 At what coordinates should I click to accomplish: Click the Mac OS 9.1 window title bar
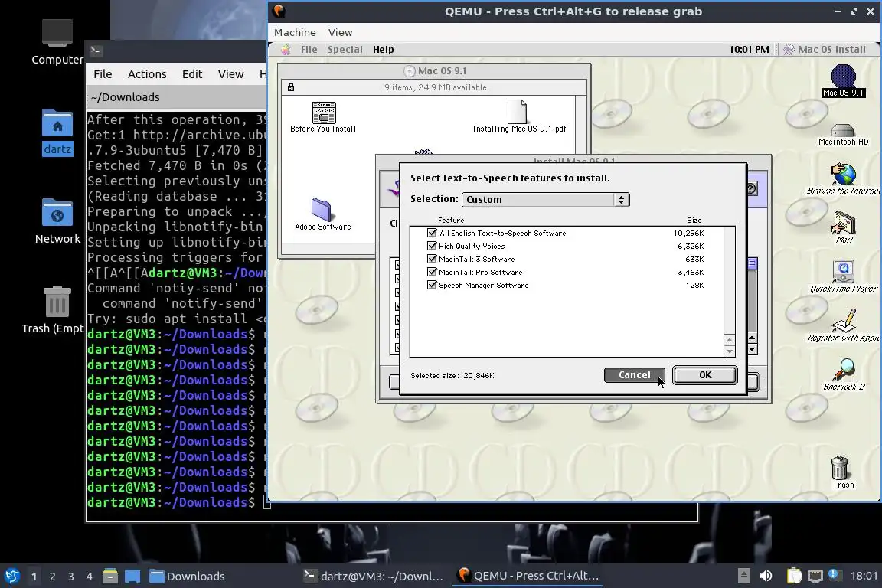(x=434, y=71)
